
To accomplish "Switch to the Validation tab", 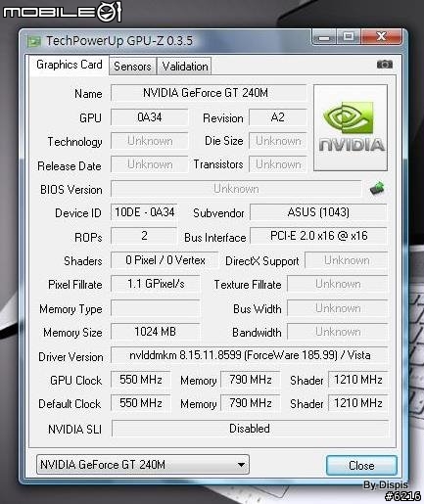I will click(185, 67).
